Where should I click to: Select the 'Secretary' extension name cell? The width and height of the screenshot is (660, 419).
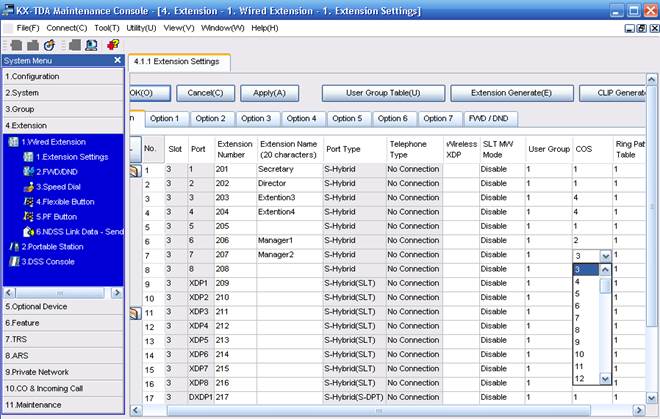(290, 169)
